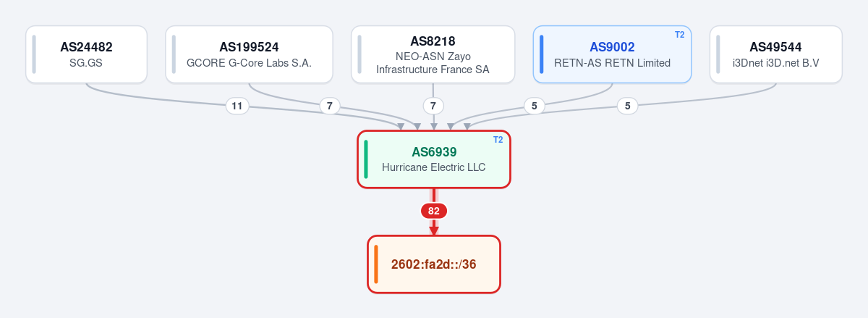Click the 11 path count badge
The height and width of the screenshot is (318, 868).
tap(237, 106)
